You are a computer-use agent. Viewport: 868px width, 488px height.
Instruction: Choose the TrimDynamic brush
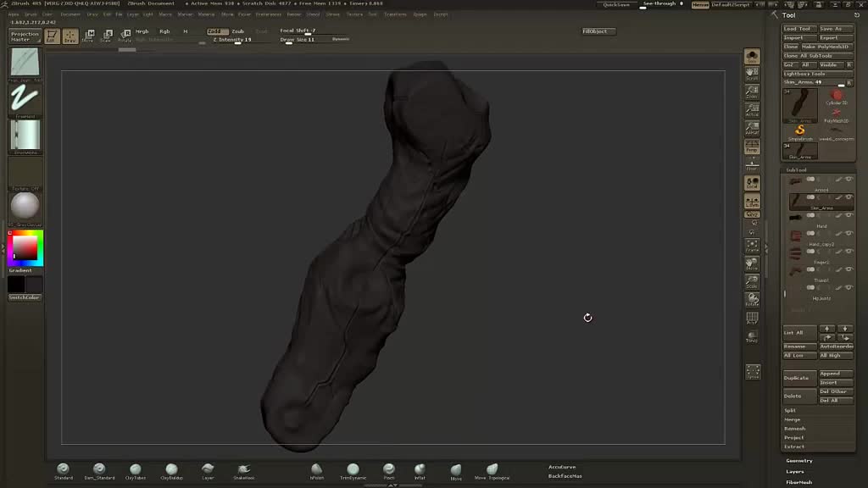[x=353, y=469]
